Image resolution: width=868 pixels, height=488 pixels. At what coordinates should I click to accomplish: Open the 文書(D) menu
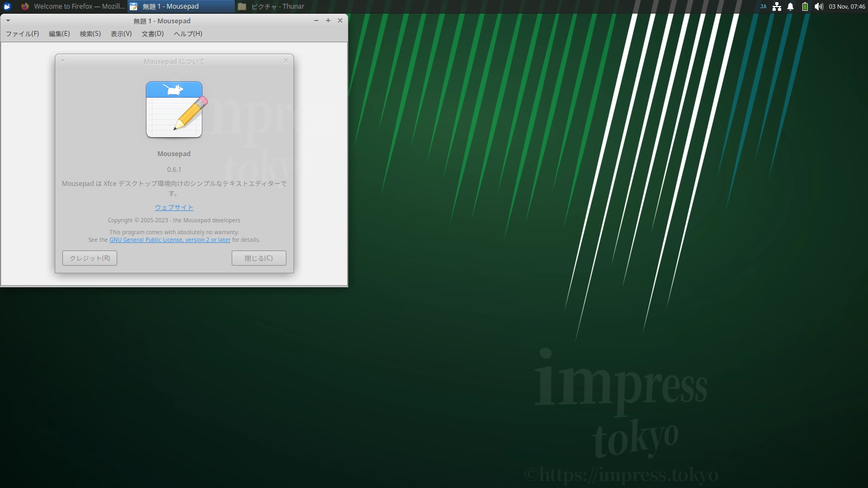click(x=152, y=34)
